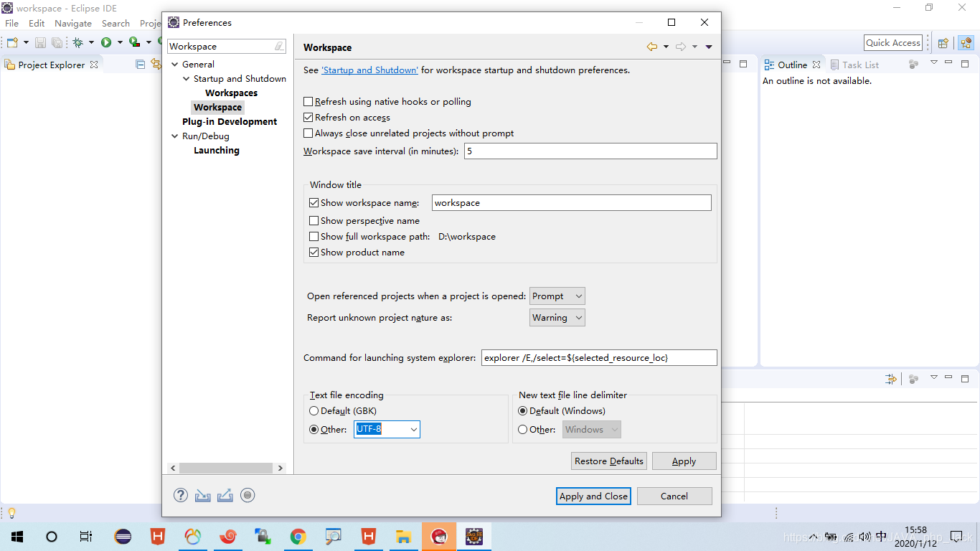Enable Show full workspace path
The height and width of the screenshot is (551, 980).
tap(314, 237)
